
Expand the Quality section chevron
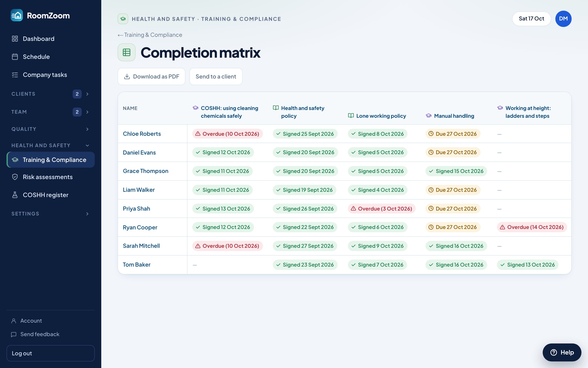tap(87, 129)
